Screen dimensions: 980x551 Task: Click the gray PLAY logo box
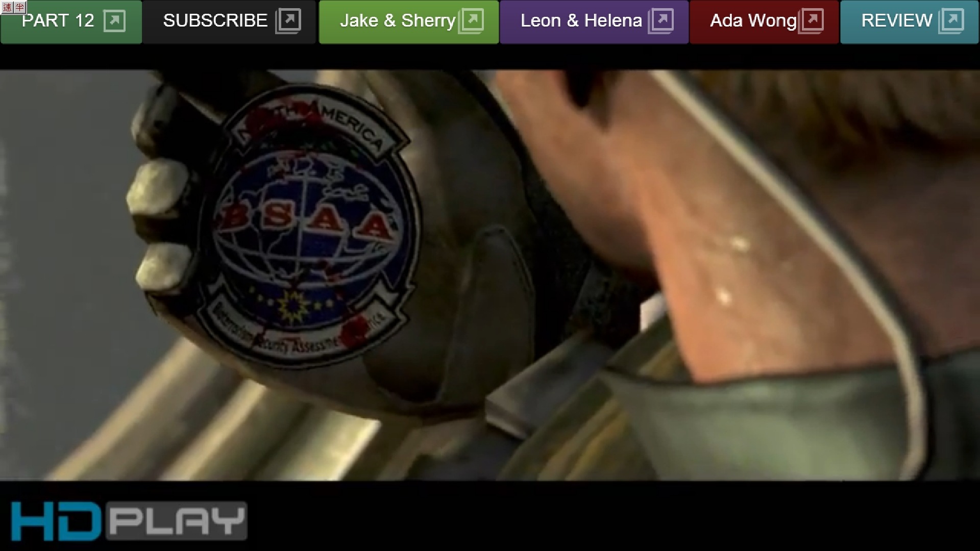tap(177, 521)
